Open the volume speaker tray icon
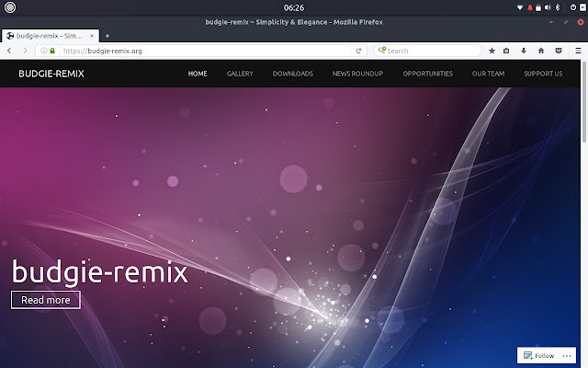 (x=548, y=7)
